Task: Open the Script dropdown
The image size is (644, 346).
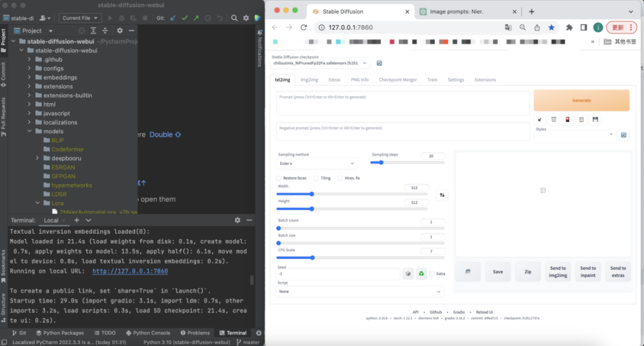Action: [360, 292]
